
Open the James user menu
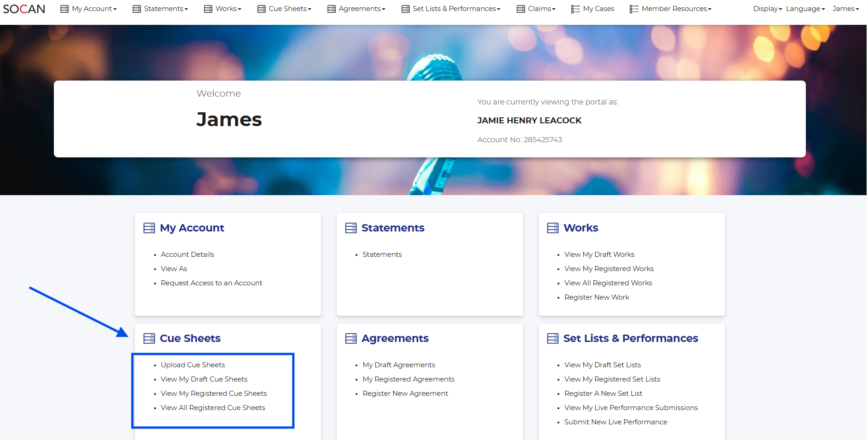click(x=845, y=9)
